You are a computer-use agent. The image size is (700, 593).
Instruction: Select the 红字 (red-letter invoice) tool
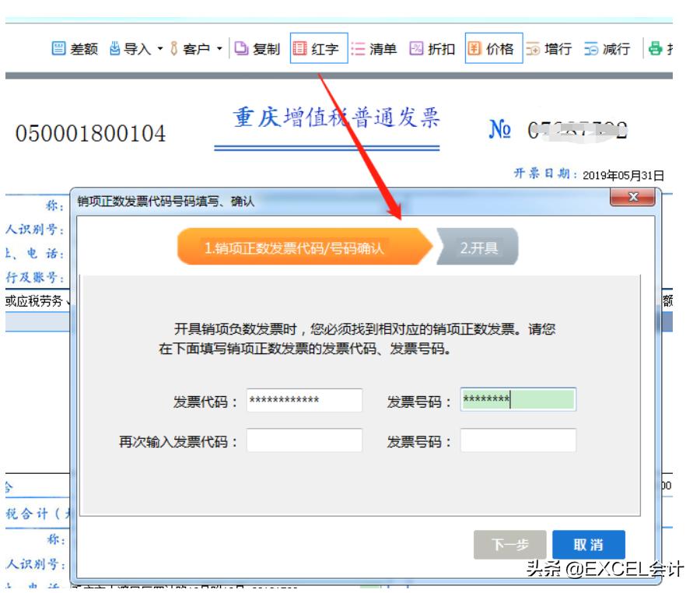coord(314,50)
